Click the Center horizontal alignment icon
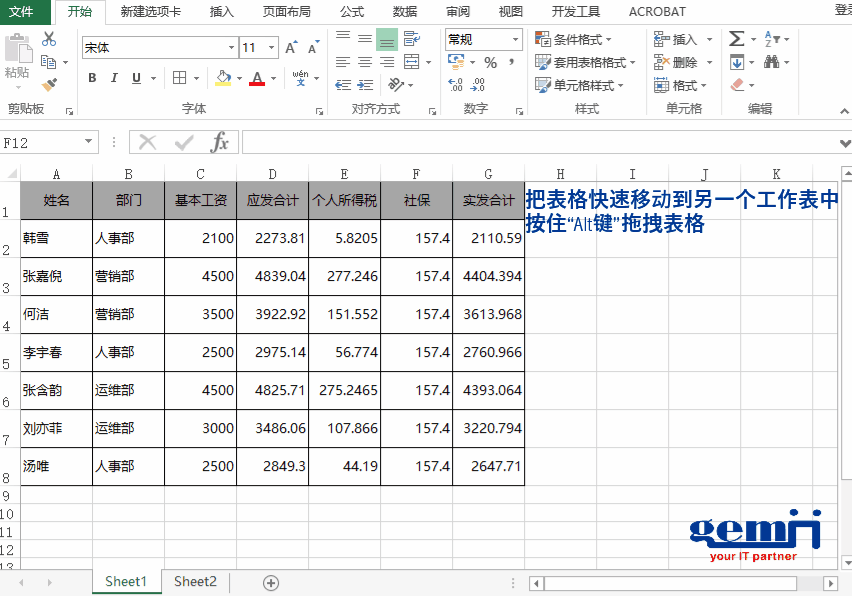This screenshot has height=596, width=852. (365, 62)
